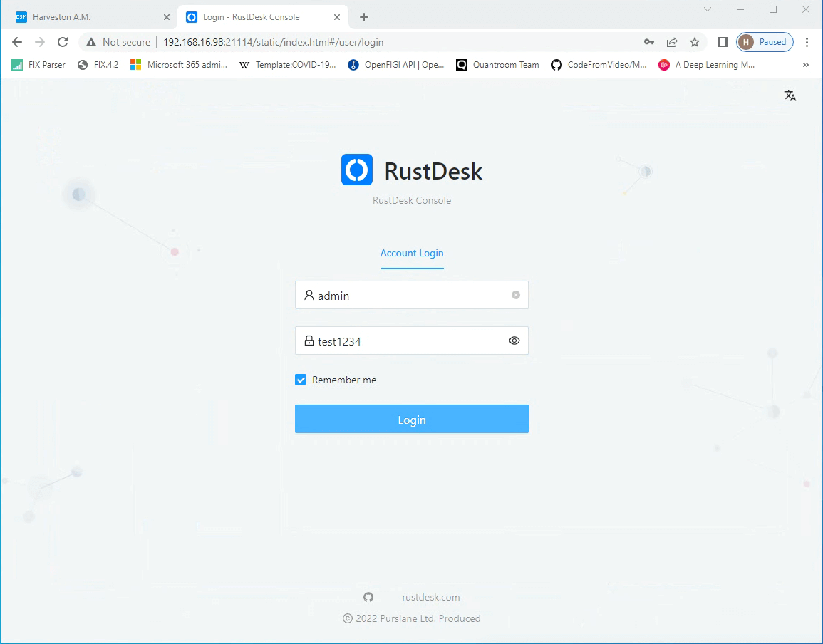Reload the page with refresh icon

coord(63,42)
